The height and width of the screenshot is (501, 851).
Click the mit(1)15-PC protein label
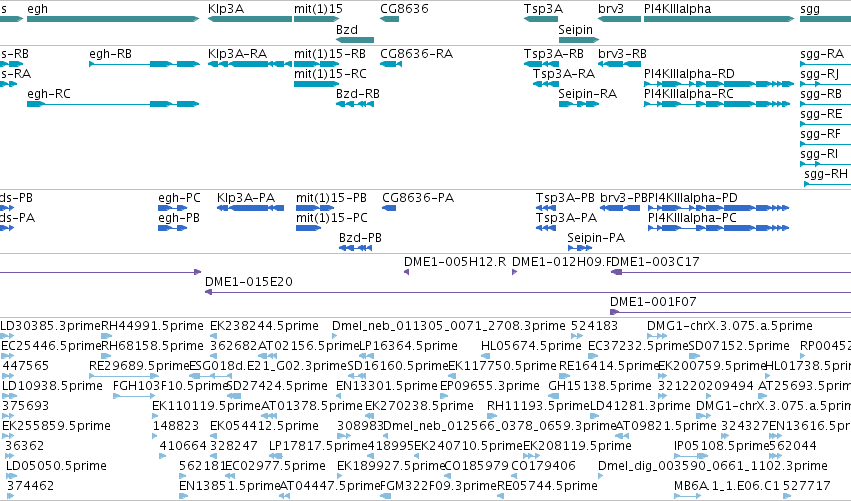click(332, 218)
